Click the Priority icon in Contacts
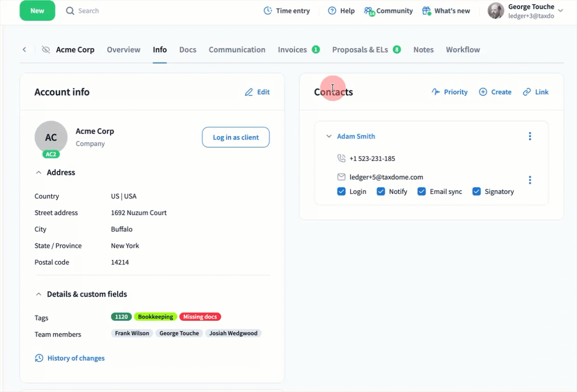The image size is (577, 392). pyautogui.click(x=436, y=92)
